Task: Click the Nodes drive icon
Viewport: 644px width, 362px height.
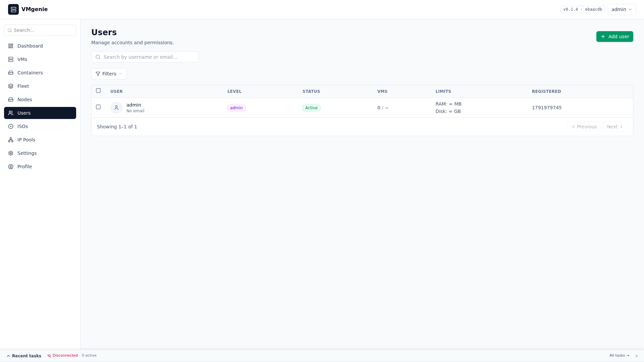Action: click(11, 100)
